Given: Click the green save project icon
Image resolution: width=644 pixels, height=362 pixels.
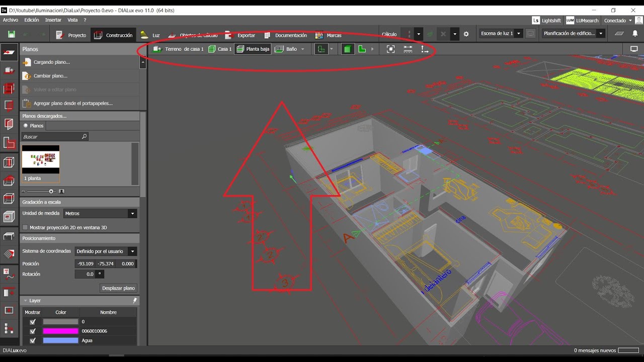Looking at the screenshot, I should (x=11, y=34).
